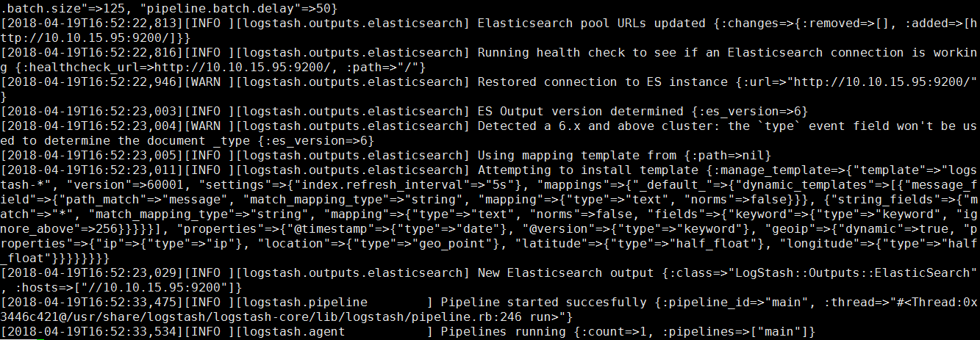Click the text 'New Elasticsearch output'

coord(566,272)
